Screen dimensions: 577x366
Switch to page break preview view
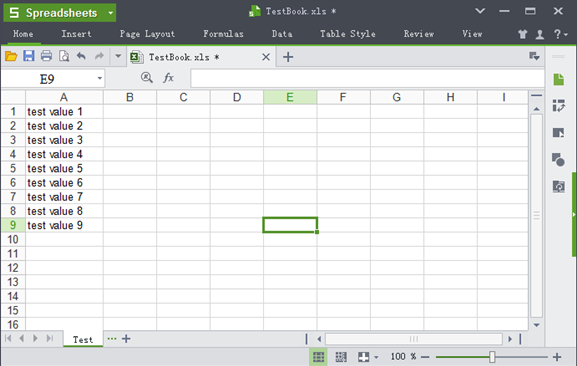coord(341,357)
